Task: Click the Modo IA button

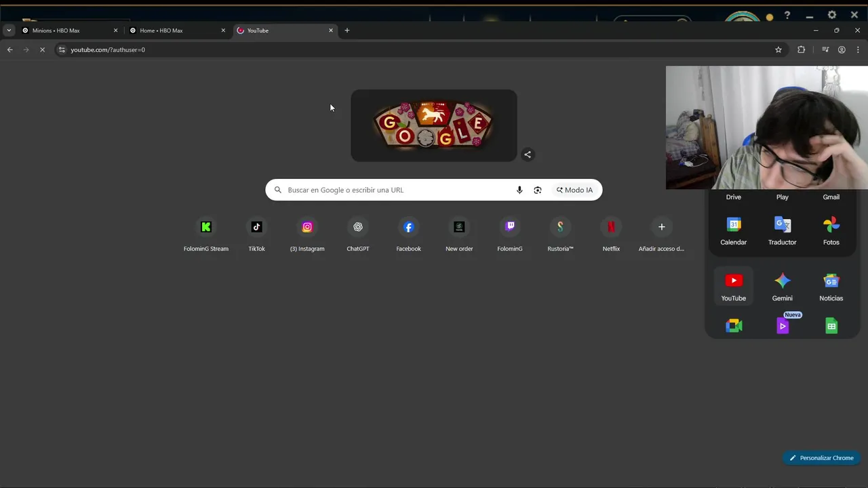Action: coord(575,190)
